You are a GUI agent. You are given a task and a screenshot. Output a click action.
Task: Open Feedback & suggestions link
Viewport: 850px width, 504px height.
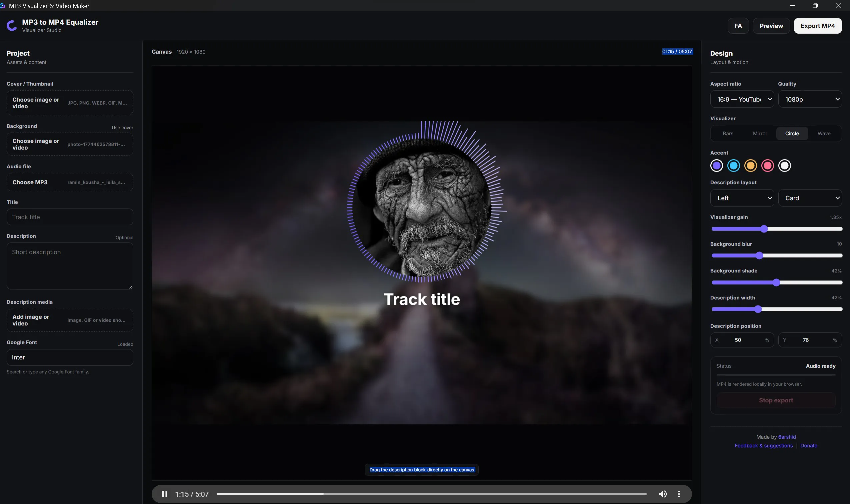pyautogui.click(x=763, y=446)
